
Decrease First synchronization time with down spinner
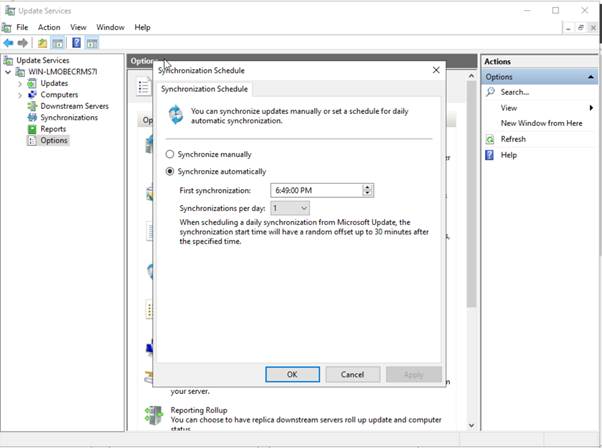pos(367,193)
